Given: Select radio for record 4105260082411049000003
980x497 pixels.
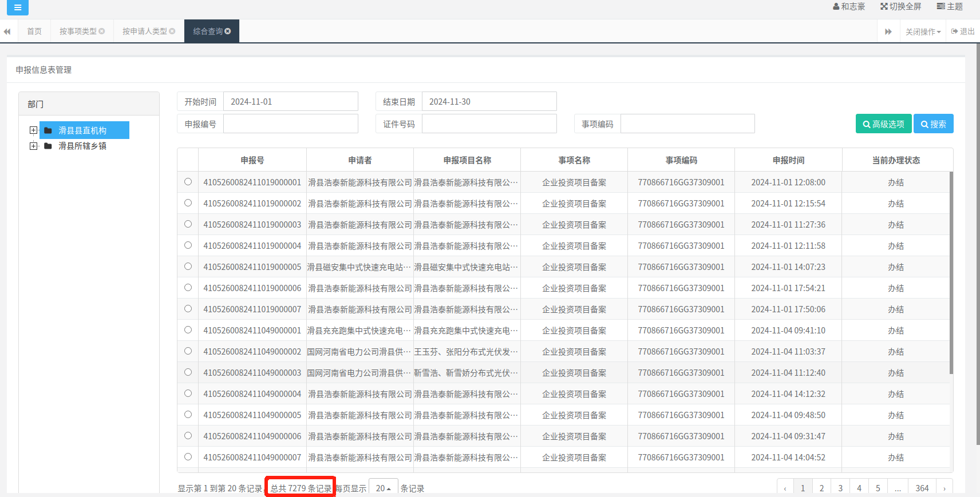Looking at the screenshot, I should pyautogui.click(x=188, y=372).
